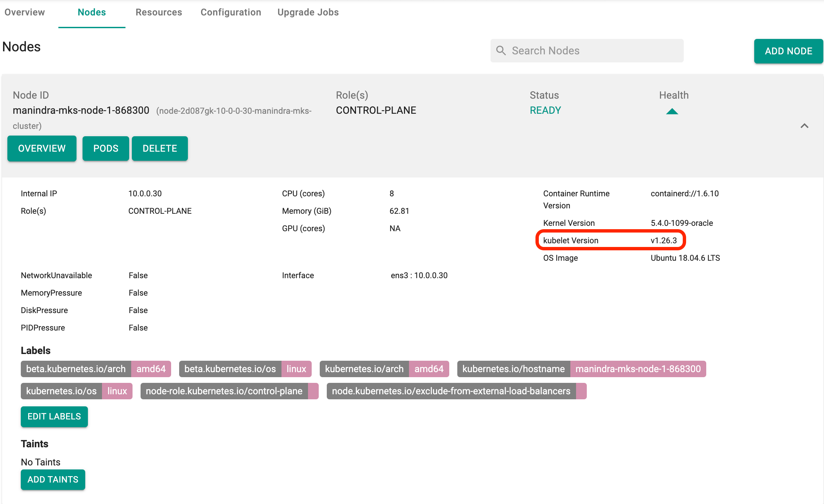The image size is (824, 504).
Task: Click containerd://1.6.10 runtime value
Action: pos(685,194)
